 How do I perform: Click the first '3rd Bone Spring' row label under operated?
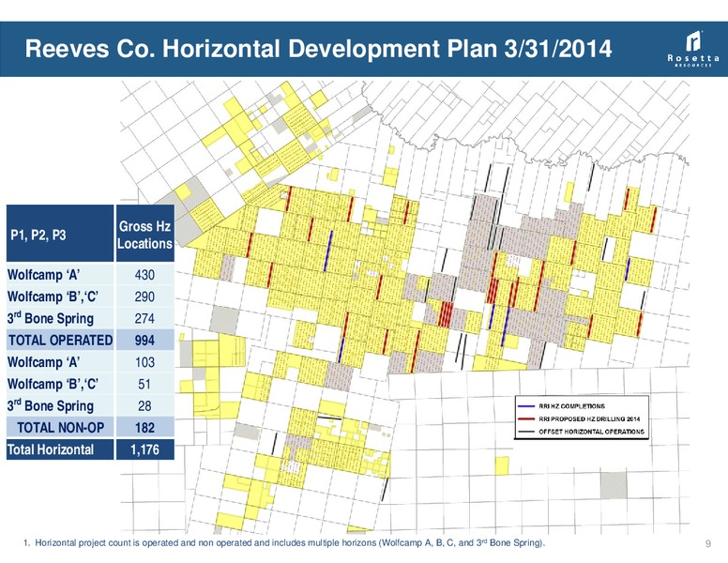[50, 318]
